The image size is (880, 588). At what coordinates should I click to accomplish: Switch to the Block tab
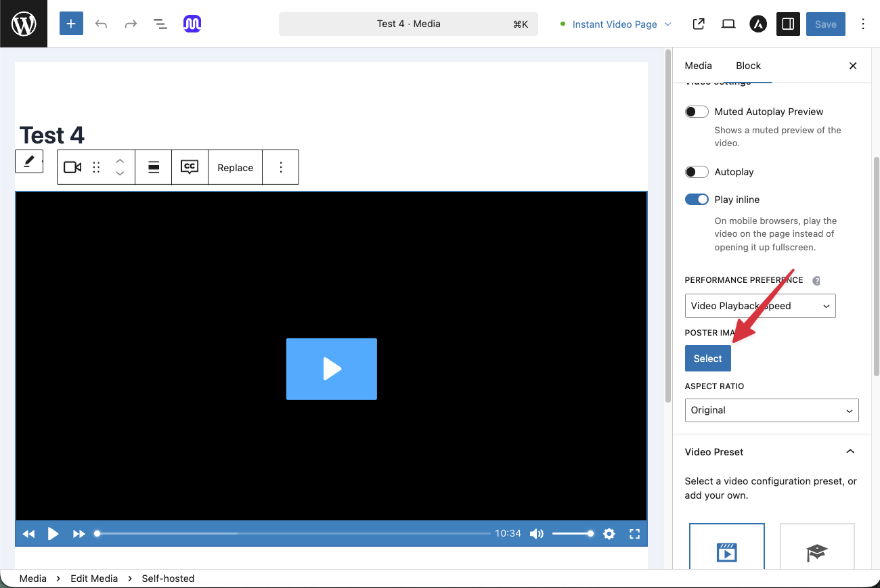748,66
